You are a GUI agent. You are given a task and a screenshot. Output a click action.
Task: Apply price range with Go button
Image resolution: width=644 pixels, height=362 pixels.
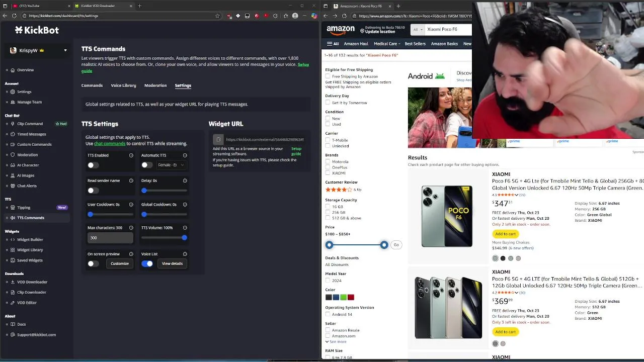click(396, 245)
